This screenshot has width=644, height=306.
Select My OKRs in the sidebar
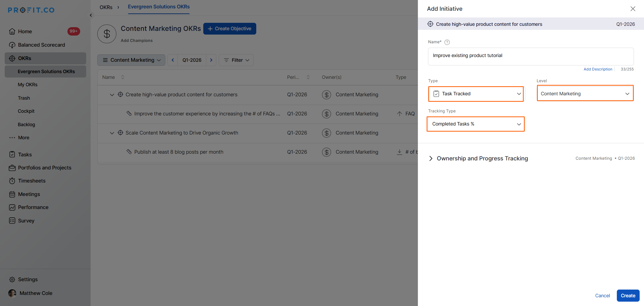pyautogui.click(x=28, y=85)
